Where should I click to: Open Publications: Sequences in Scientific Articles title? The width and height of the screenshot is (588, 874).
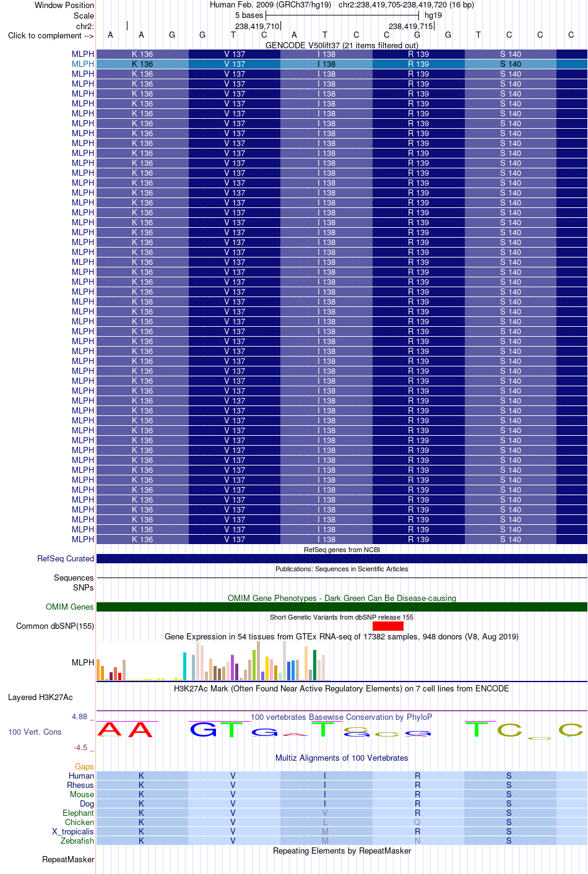(x=342, y=569)
